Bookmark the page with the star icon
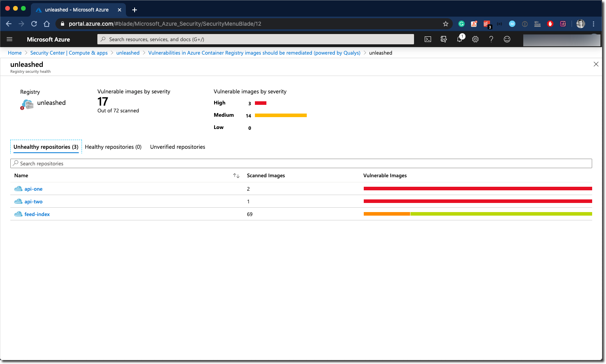606x364 pixels. pos(446,24)
